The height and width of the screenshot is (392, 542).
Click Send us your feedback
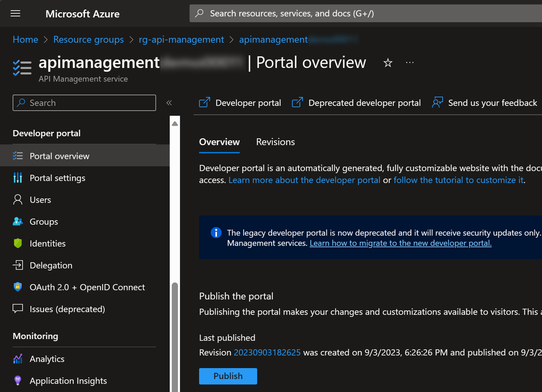[485, 102]
